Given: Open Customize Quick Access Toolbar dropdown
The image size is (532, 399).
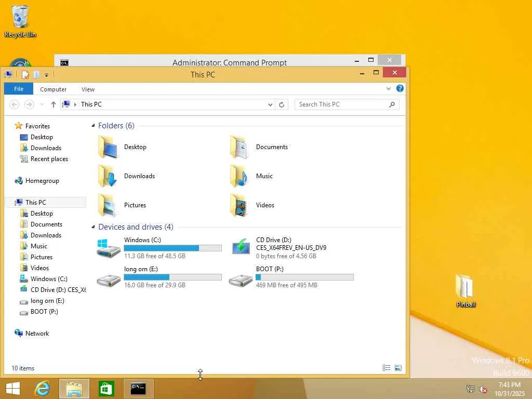Looking at the screenshot, I should point(46,75).
